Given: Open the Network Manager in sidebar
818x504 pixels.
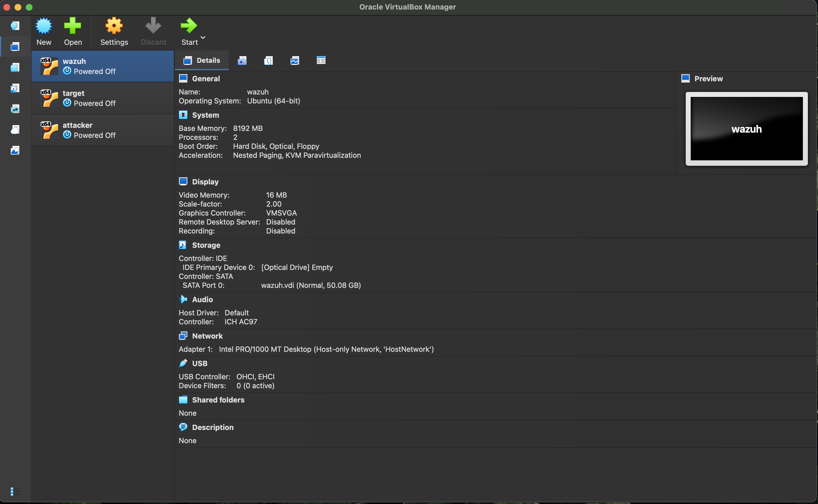Looking at the screenshot, I should click(x=15, y=109).
